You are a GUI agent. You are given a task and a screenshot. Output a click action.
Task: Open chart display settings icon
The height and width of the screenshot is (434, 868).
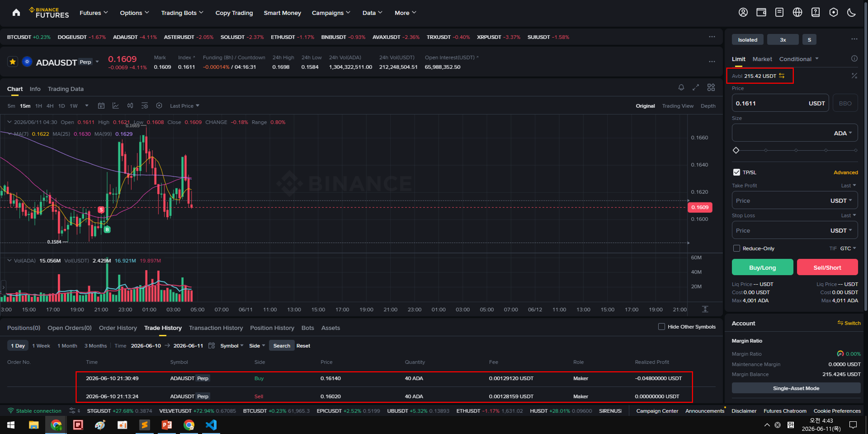coord(145,106)
